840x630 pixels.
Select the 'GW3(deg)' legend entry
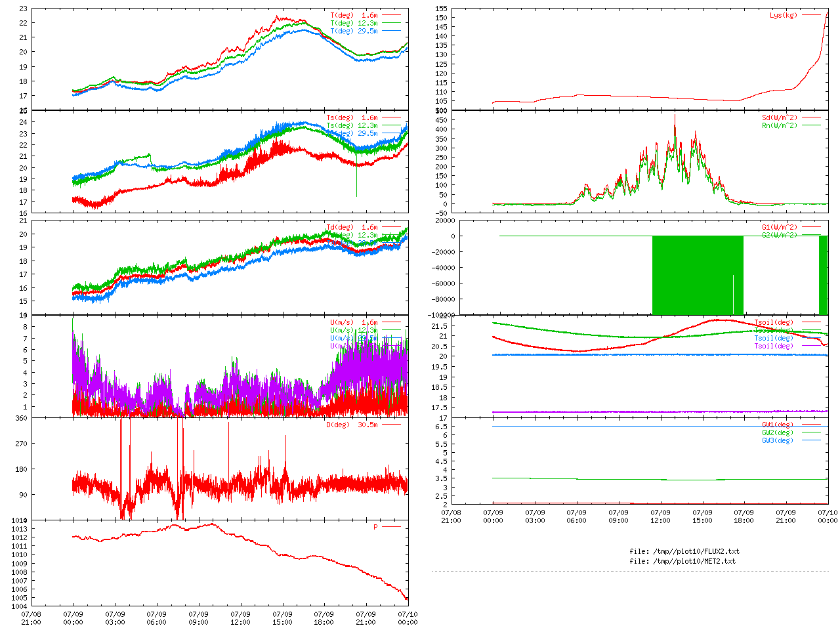point(778,440)
